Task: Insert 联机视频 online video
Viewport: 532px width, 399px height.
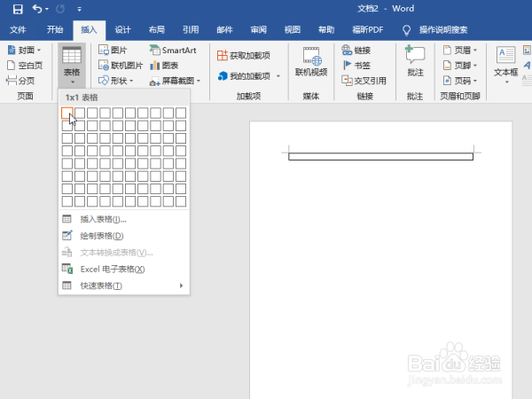Action: [311, 62]
